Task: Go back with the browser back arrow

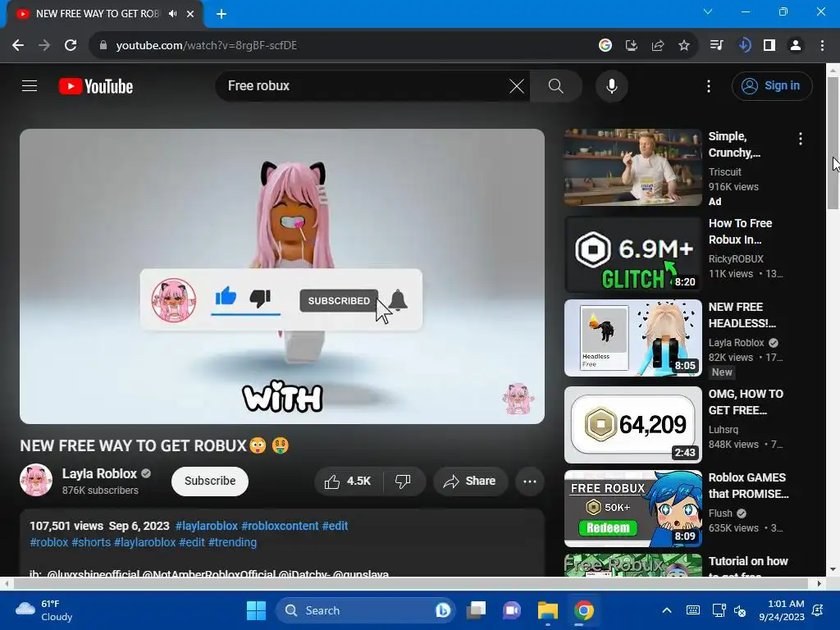Action: coord(18,46)
